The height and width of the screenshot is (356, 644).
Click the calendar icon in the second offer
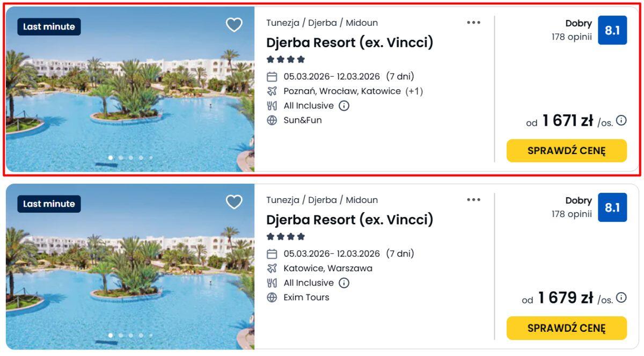tap(272, 254)
